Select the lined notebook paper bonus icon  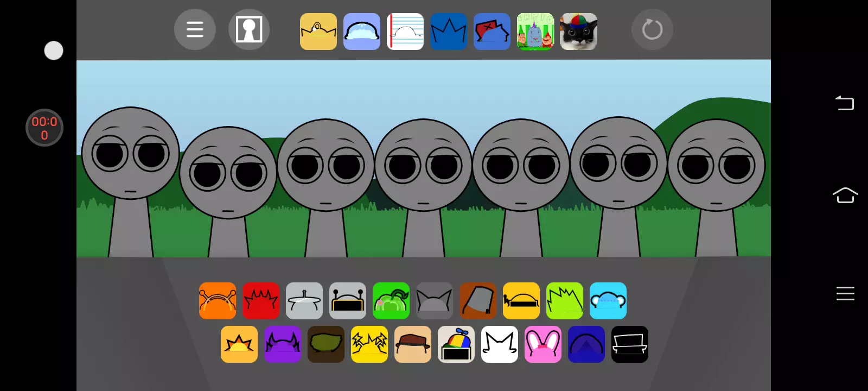405,31
